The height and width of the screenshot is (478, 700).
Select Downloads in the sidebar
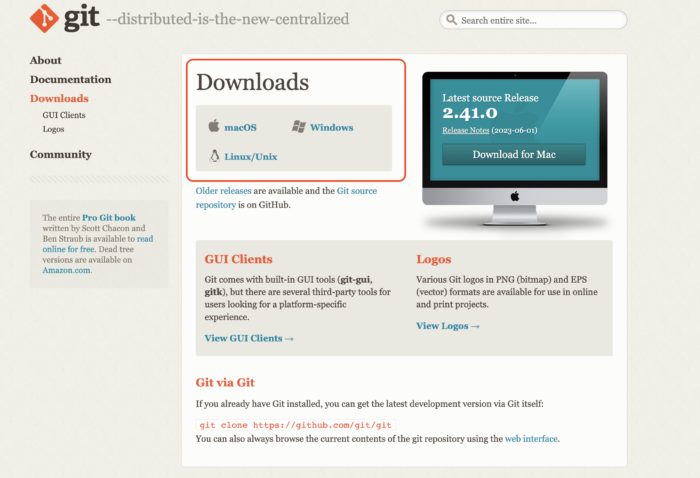point(59,98)
